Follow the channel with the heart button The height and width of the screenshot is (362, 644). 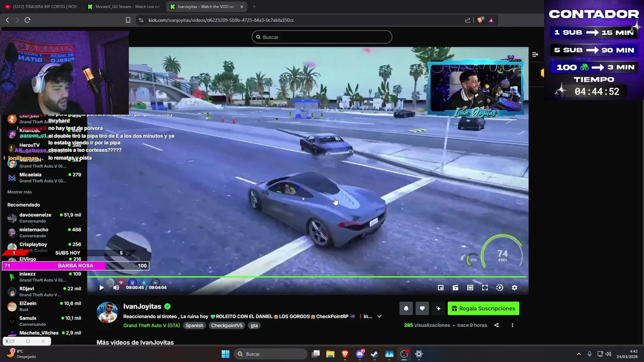422,309
